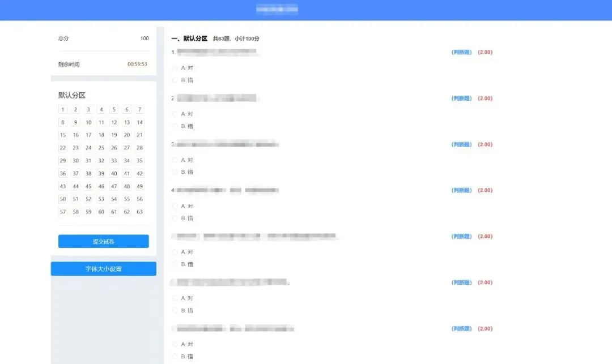
Task: Jump to question 12
Action: point(114,122)
